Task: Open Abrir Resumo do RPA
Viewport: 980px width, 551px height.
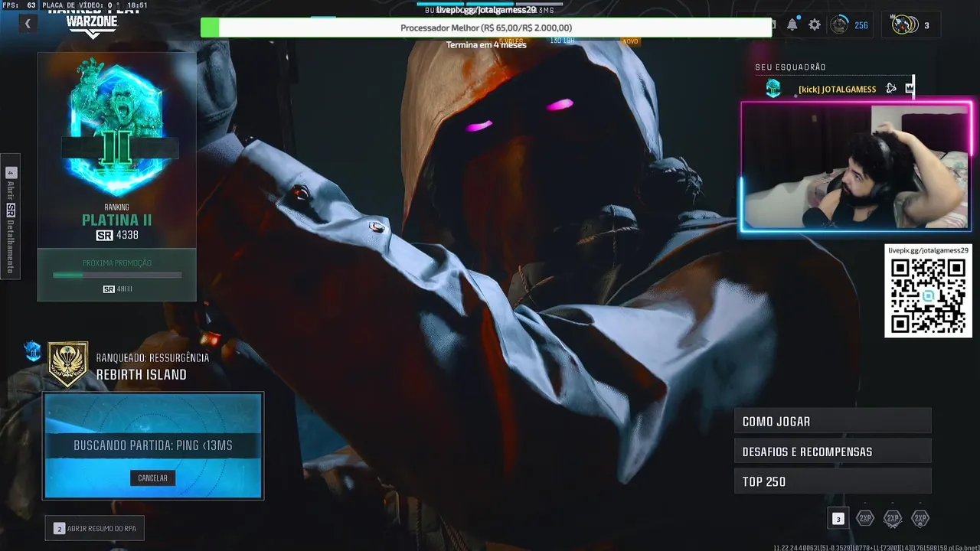Action: 95,529
